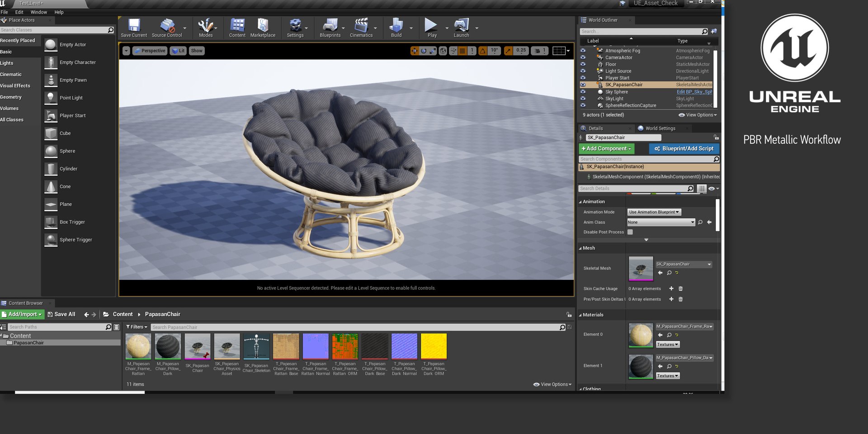
Task: Collapse the Materials section
Action: tap(580, 315)
